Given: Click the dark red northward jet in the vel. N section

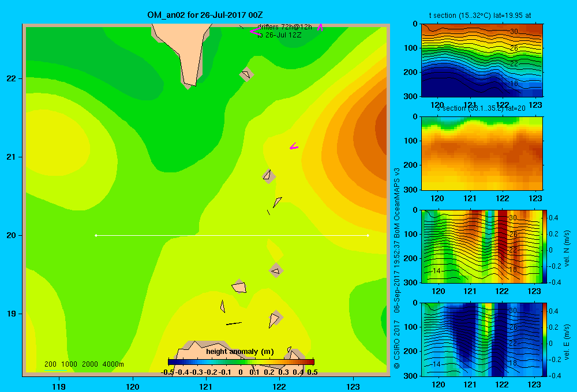Looking at the screenshot, I should point(503,235).
